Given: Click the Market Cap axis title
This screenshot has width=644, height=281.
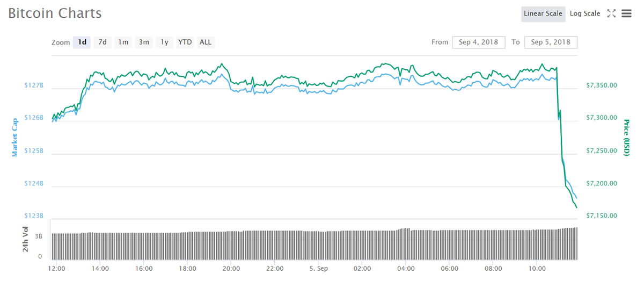Looking at the screenshot, I should pos(14,137).
